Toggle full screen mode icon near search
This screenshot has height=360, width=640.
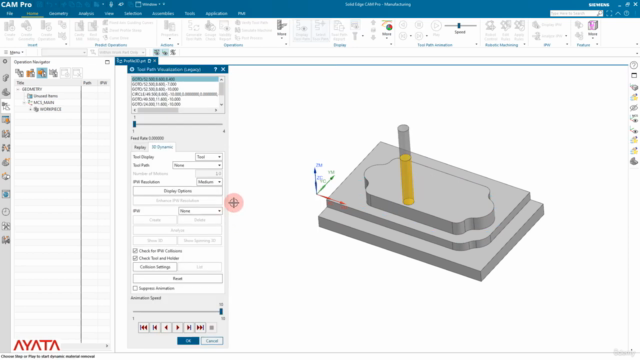click(609, 13)
